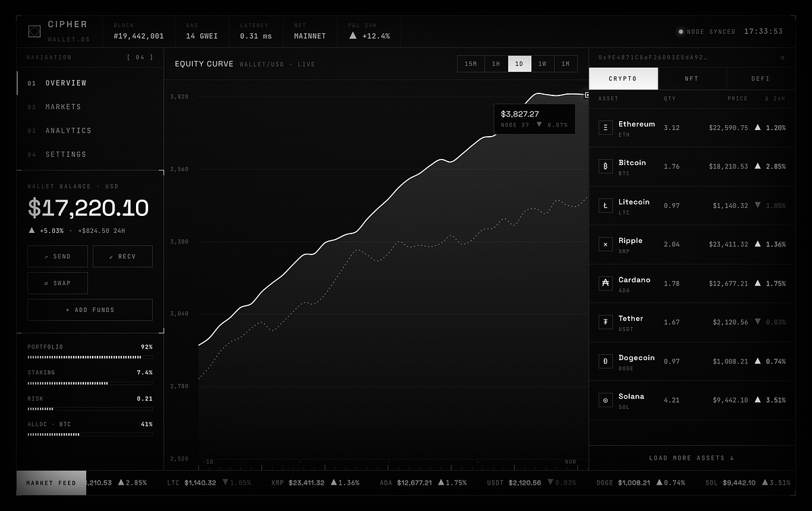Click the Qty column header

click(670, 99)
